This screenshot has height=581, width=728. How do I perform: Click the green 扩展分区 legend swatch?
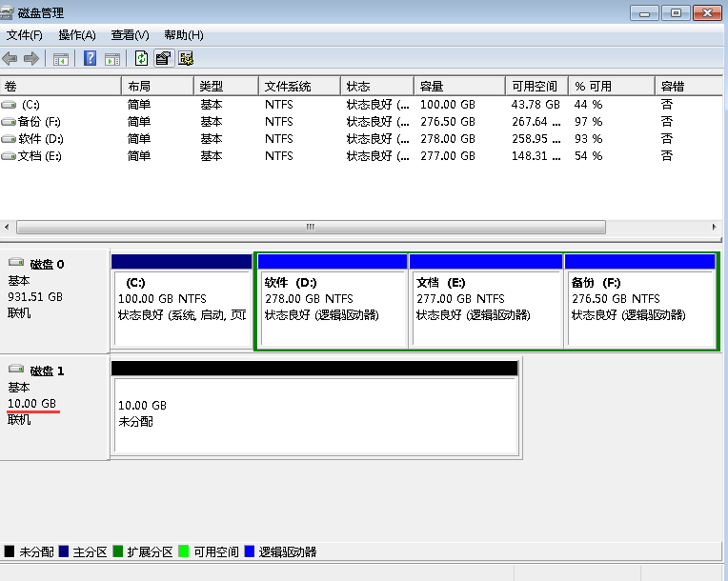pyautogui.click(x=118, y=551)
